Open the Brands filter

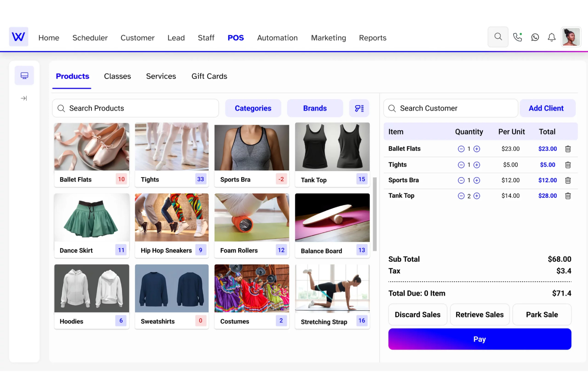pos(315,108)
